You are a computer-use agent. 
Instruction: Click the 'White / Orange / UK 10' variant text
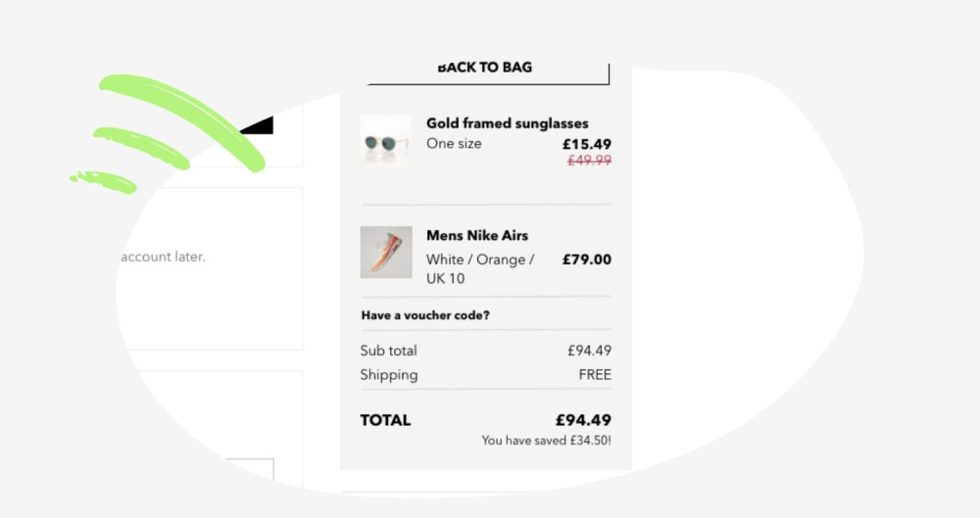point(479,269)
